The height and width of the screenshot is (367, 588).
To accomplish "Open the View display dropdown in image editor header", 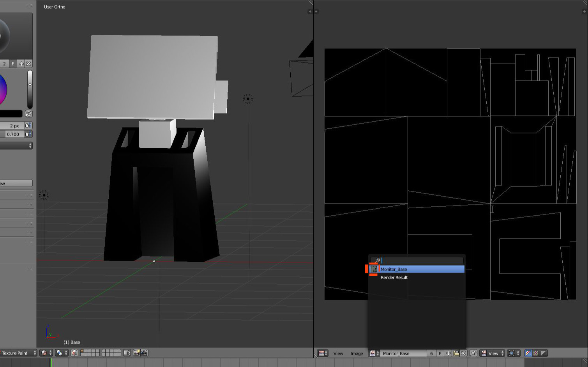I will pos(492,353).
